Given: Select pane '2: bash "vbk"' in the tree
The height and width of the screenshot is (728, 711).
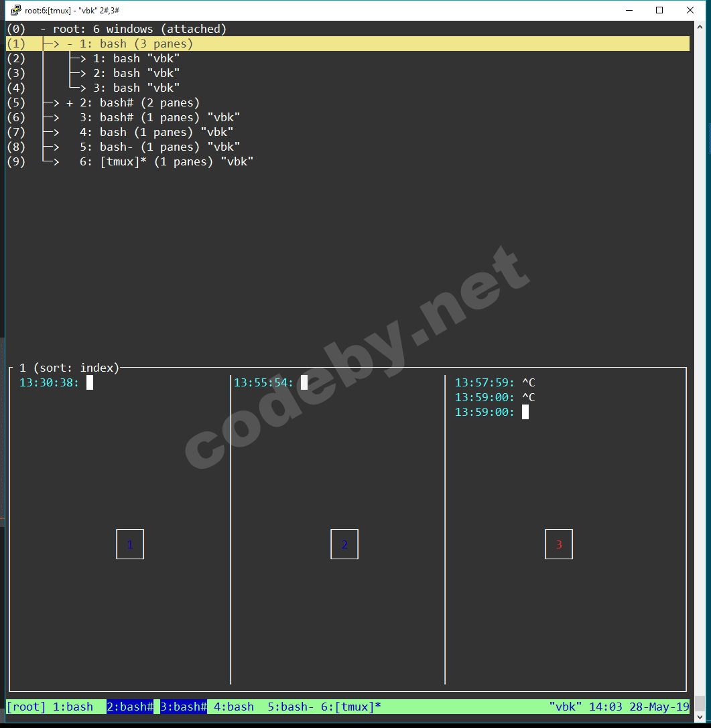Looking at the screenshot, I should coord(136,74).
